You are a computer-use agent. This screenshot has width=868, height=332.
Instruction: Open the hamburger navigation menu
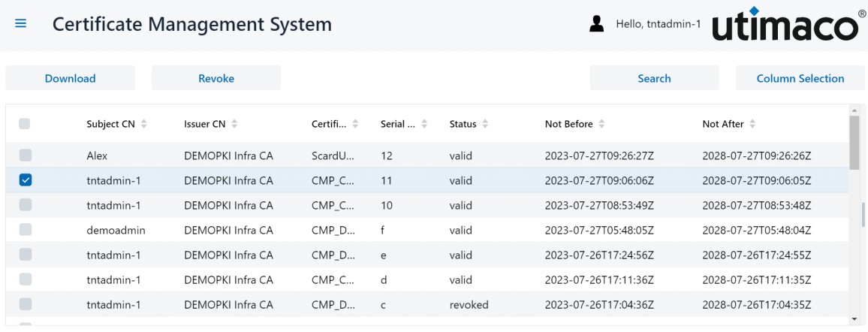tap(21, 24)
